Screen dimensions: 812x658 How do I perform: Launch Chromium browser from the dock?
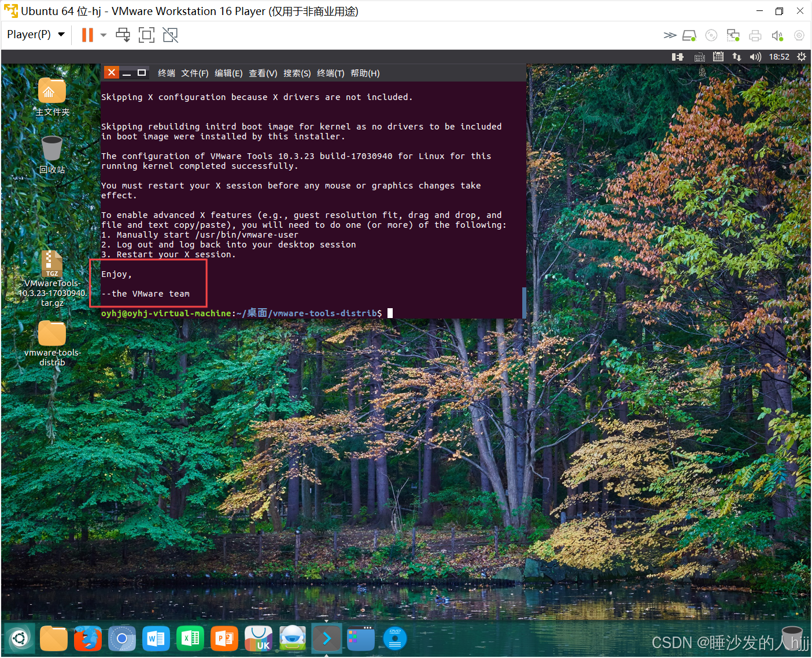point(122,638)
